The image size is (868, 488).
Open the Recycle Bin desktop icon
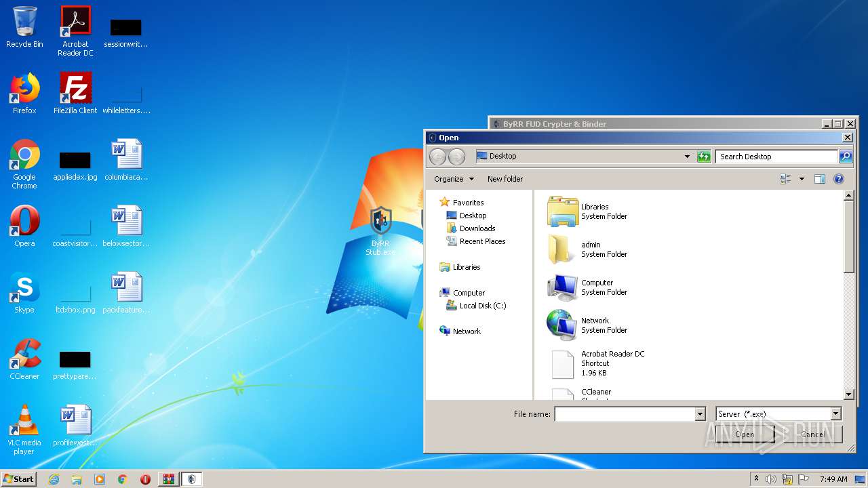pyautogui.click(x=24, y=27)
